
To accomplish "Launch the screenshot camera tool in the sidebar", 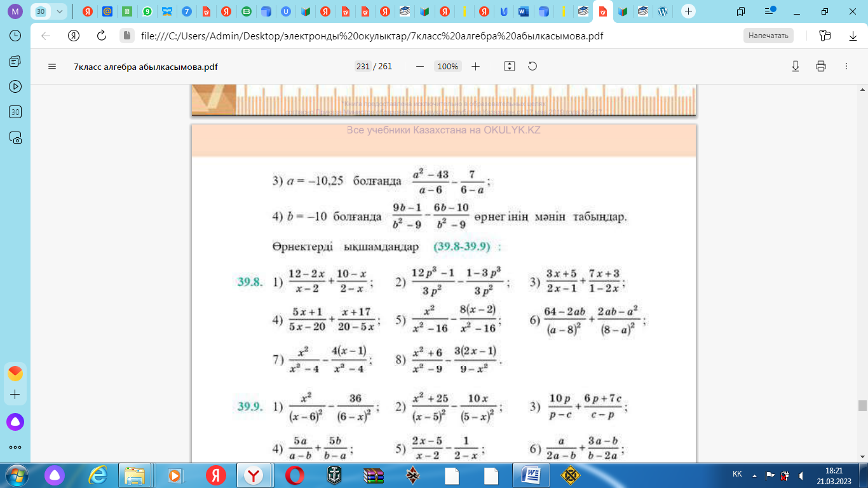I will pos(16,137).
